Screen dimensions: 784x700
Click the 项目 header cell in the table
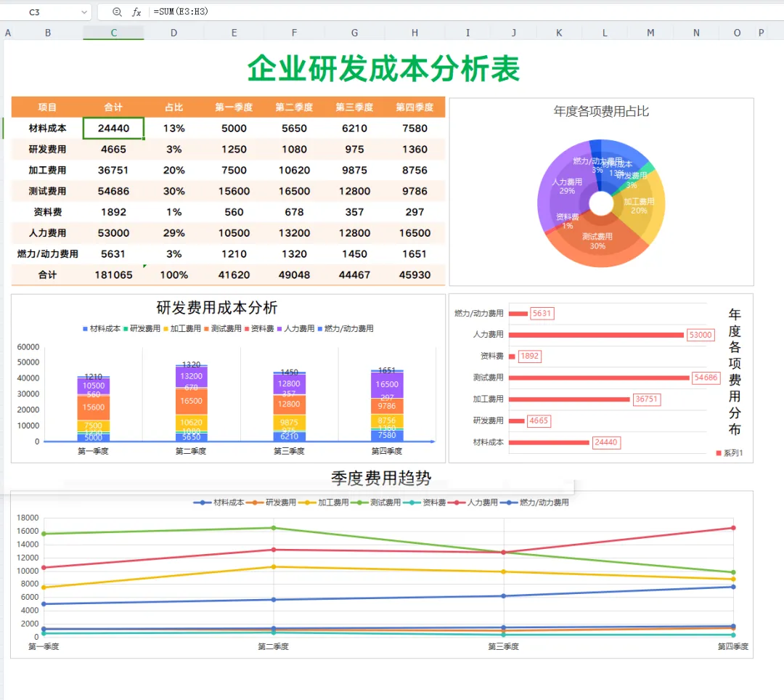click(47, 107)
